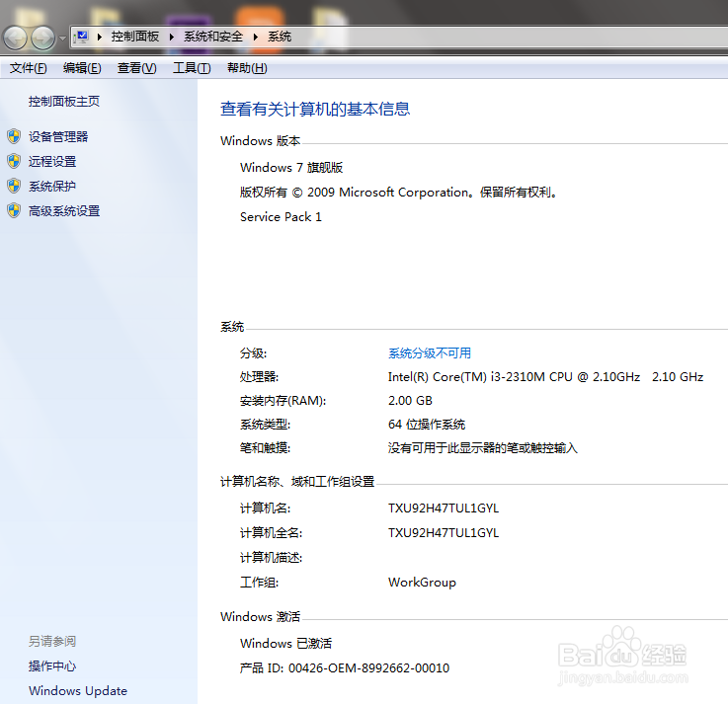Click the shield icon beside 系统保护
Screen dimensions: 728x704
pyautogui.click(x=14, y=186)
